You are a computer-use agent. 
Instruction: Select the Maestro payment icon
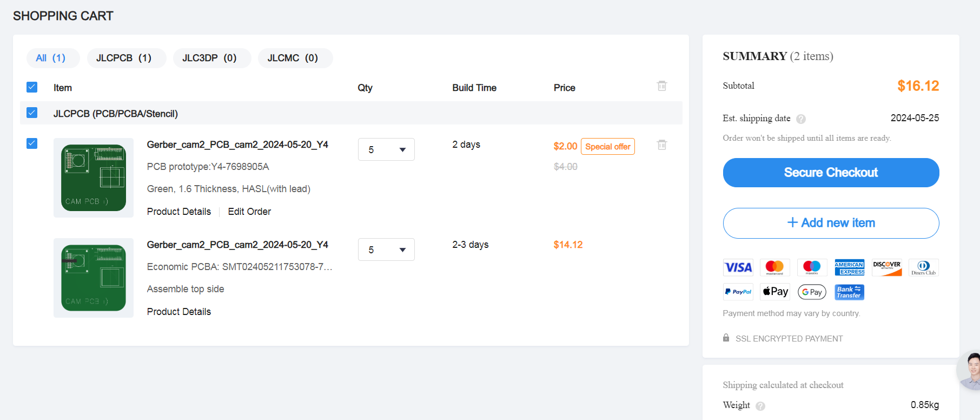coord(812,267)
